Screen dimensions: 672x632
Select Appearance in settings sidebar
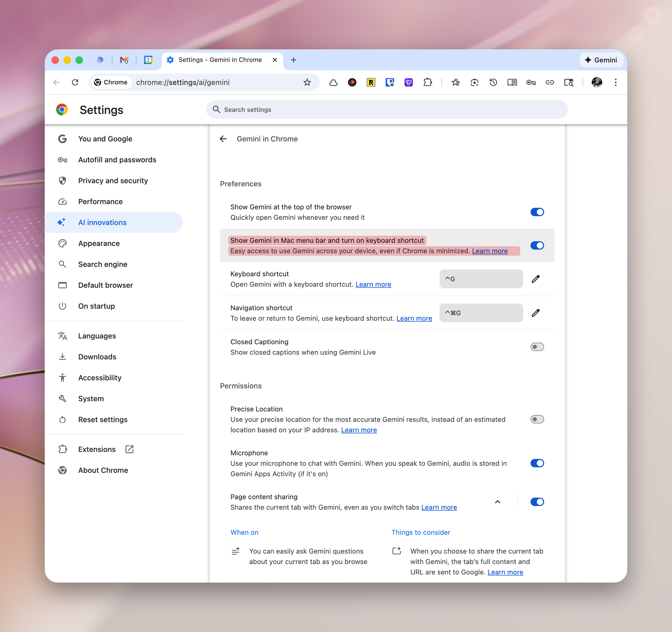tap(99, 243)
